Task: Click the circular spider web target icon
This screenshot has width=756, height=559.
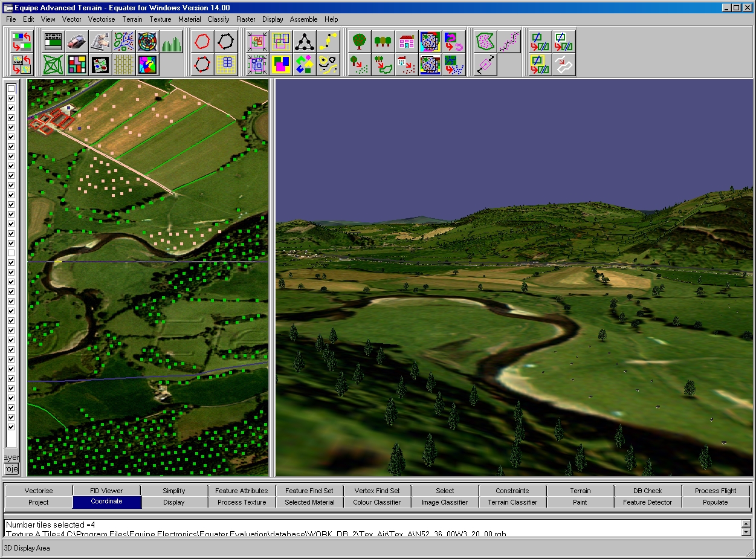Action: pyautogui.click(x=147, y=42)
